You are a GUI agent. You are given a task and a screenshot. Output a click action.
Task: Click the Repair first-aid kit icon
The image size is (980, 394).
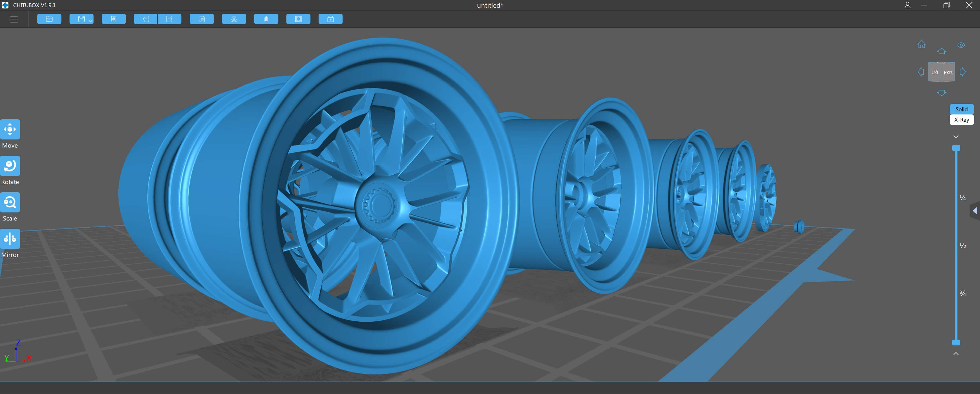pyautogui.click(x=331, y=19)
